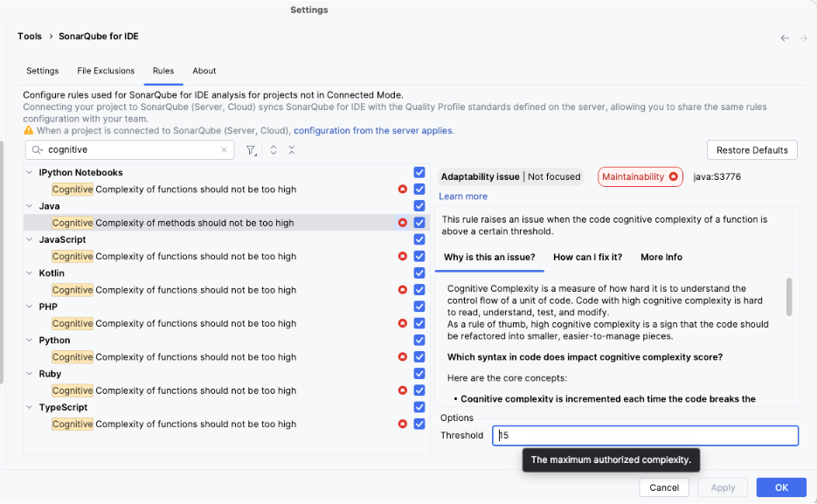This screenshot has height=504, width=817.
Task: Click the Restore Defaults button
Action: point(751,150)
